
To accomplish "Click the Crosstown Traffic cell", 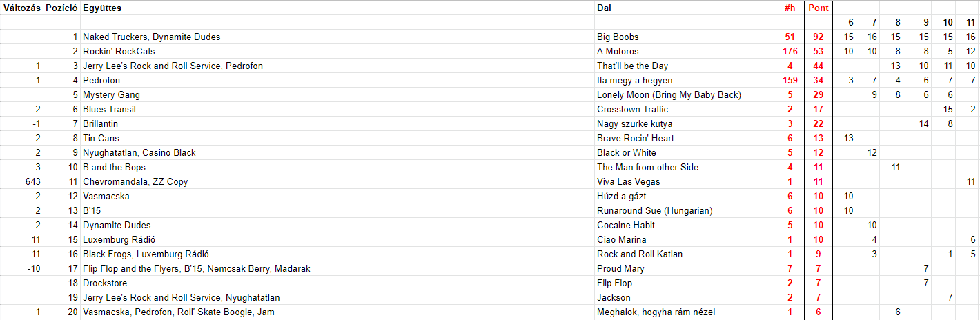I will pyautogui.click(x=632, y=109).
